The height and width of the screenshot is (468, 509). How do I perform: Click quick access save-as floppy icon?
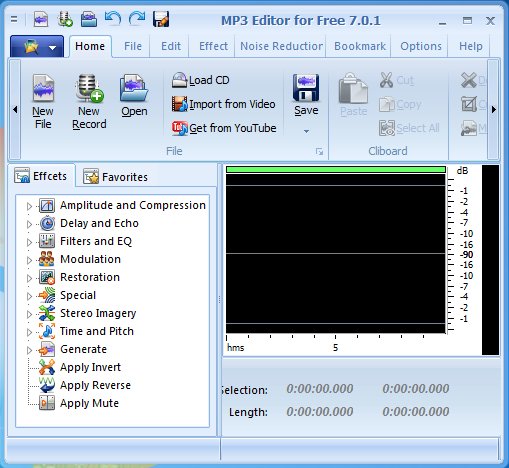161,19
